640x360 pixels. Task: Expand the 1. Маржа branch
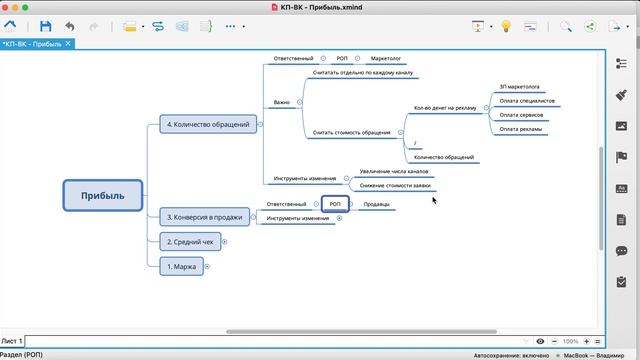[207, 267]
